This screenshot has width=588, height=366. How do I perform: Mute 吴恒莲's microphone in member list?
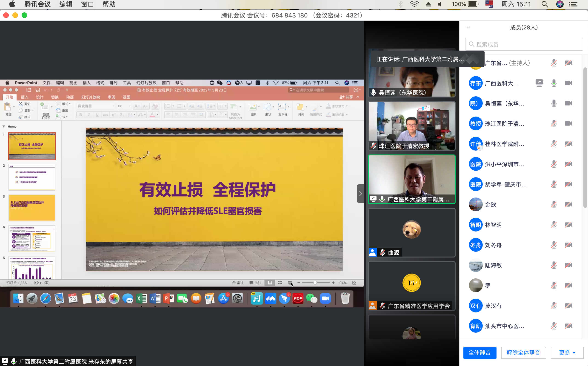[554, 103]
